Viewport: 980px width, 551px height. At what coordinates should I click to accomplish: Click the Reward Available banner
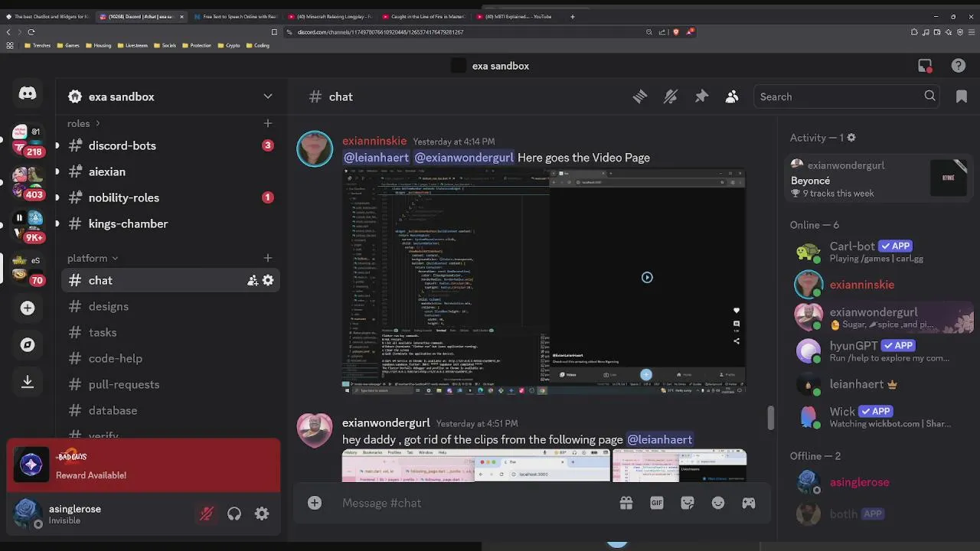(x=144, y=465)
